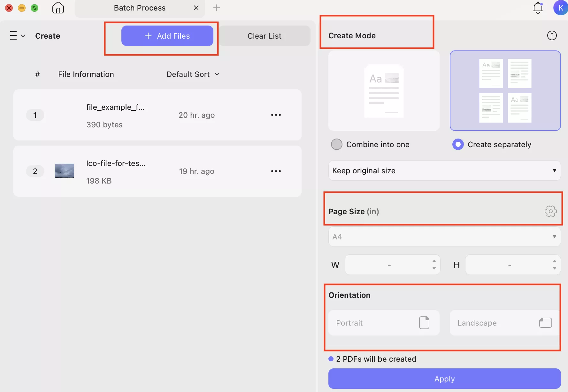Open the Keep original size dropdown
This screenshot has width=568, height=392.
point(444,170)
